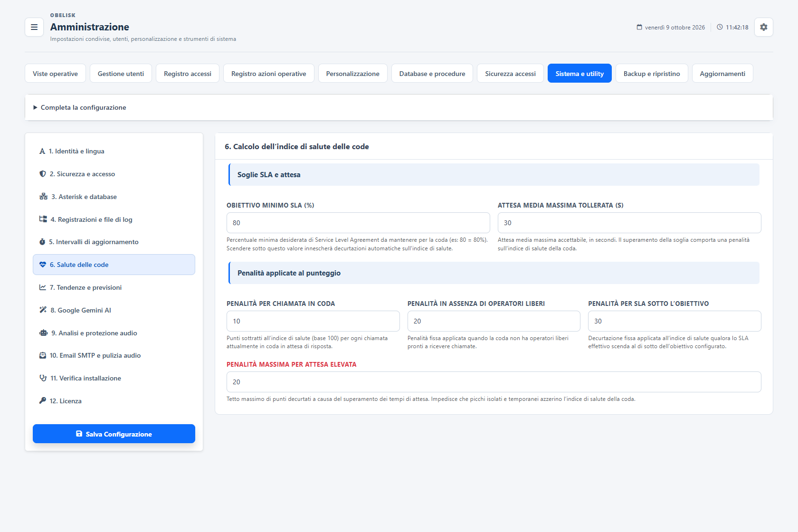Click the font icon of Identità e lingua
Screen dimensions: 798x532
coord(42,151)
